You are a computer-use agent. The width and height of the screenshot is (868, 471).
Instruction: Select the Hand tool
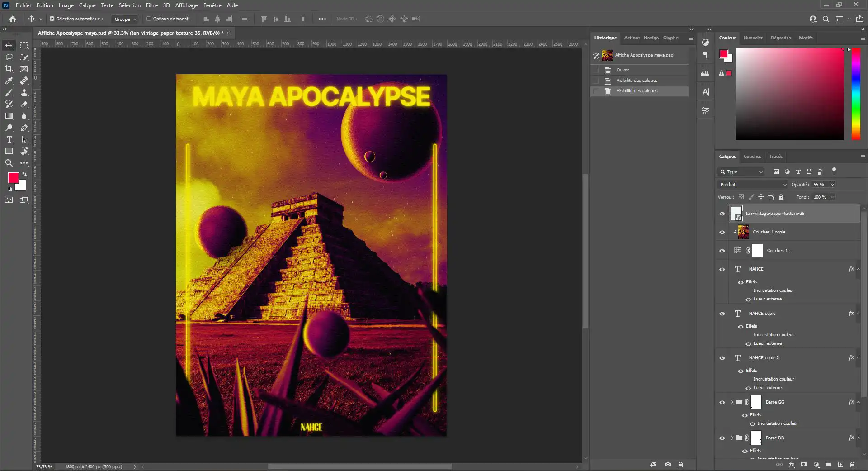[24, 151]
